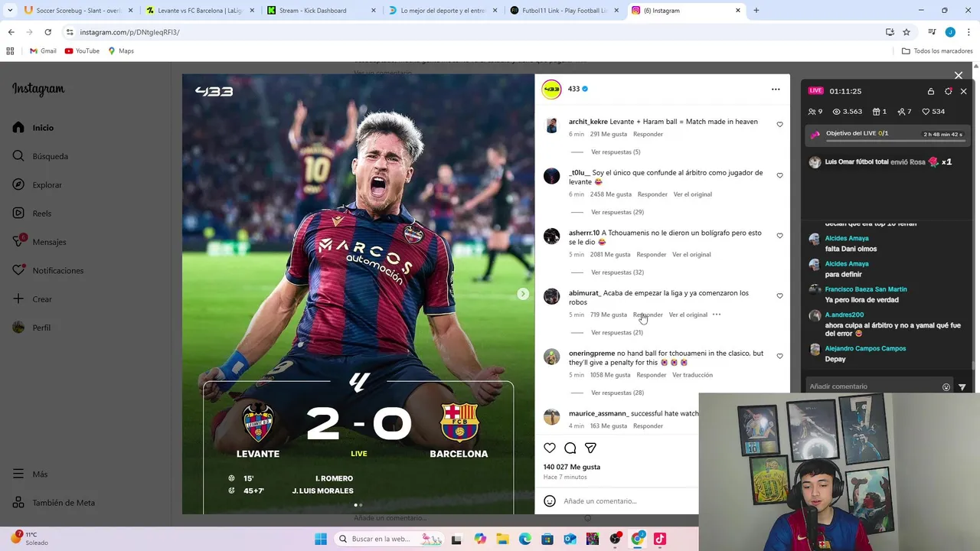The height and width of the screenshot is (551, 980).
Task: Click the comment bubble icon under post
Action: pyautogui.click(x=570, y=448)
